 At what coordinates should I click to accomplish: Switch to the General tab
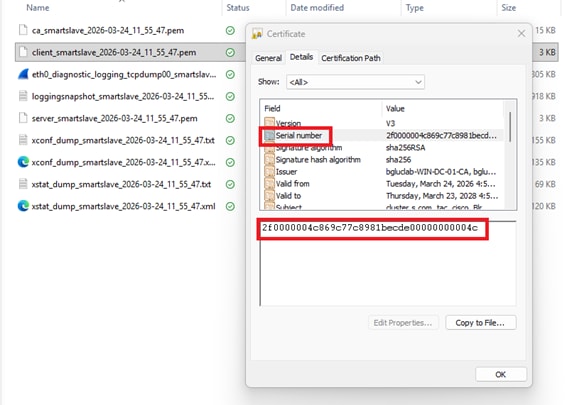coord(268,58)
